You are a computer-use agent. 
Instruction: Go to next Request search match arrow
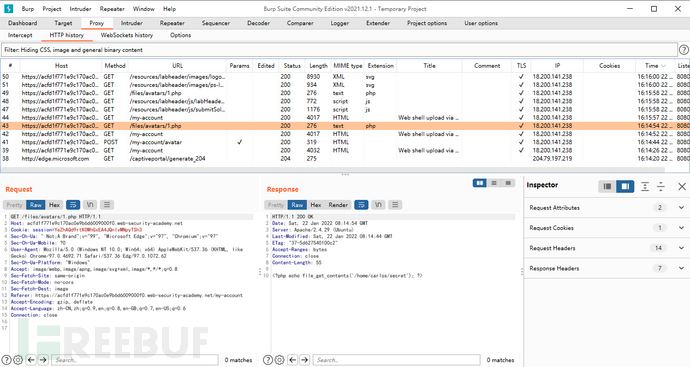click(x=43, y=360)
